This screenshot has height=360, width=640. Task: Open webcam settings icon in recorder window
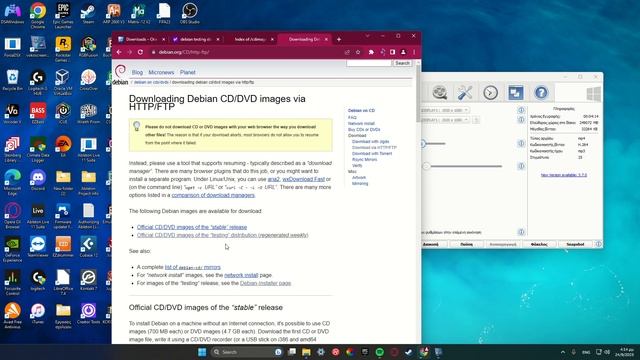coord(440,93)
